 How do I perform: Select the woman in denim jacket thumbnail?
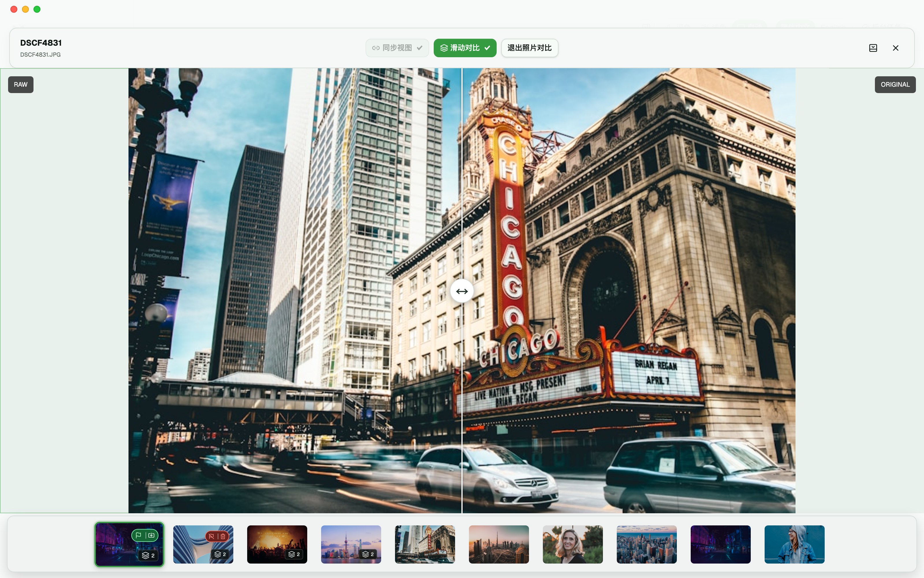[795, 544]
